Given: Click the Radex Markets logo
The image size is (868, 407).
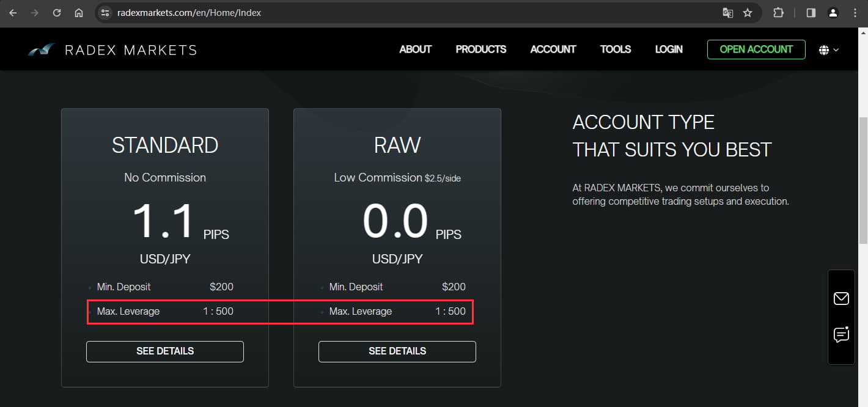Looking at the screenshot, I should coord(112,50).
